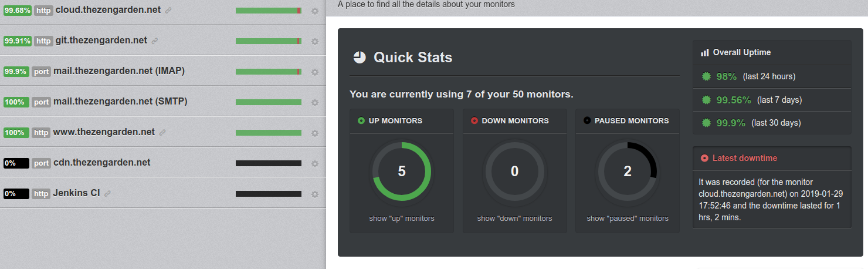Click link icon beside Jenkins CI

(x=107, y=194)
